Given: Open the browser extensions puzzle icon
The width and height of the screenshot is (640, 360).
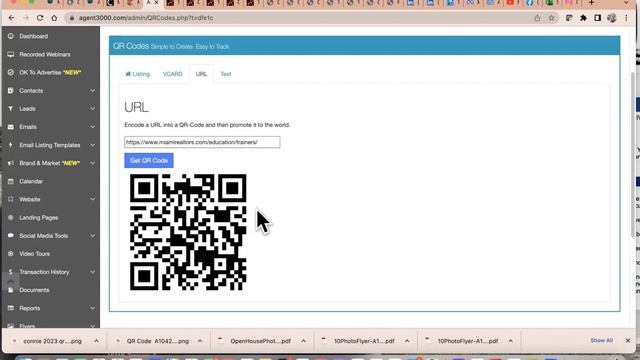Looking at the screenshot, I should [583, 18].
